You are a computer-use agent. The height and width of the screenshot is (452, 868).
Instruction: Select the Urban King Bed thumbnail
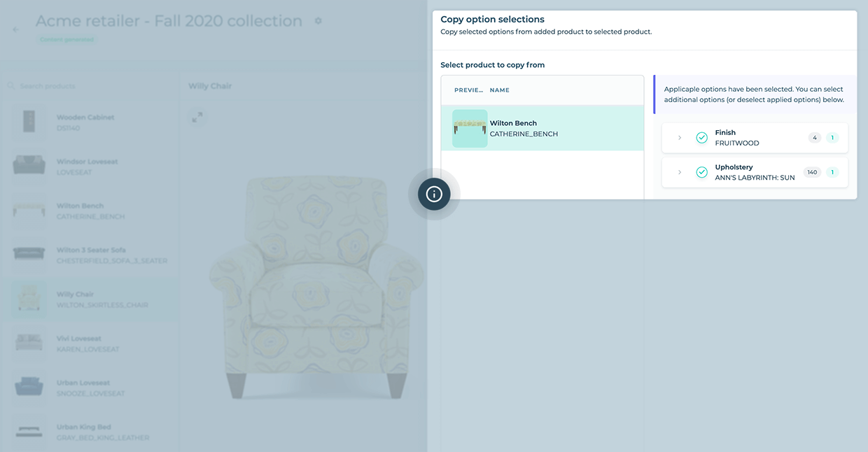pyautogui.click(x=28, y=432)
